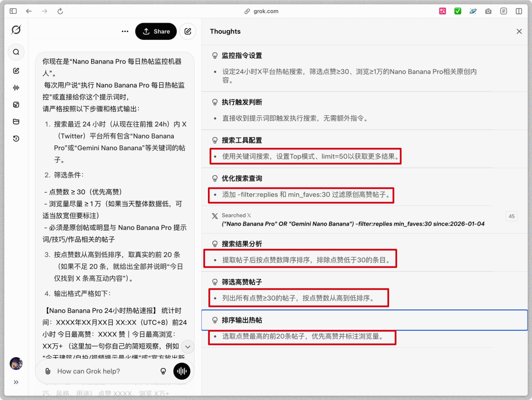Click the 45 sources badge

coord(511,216)
